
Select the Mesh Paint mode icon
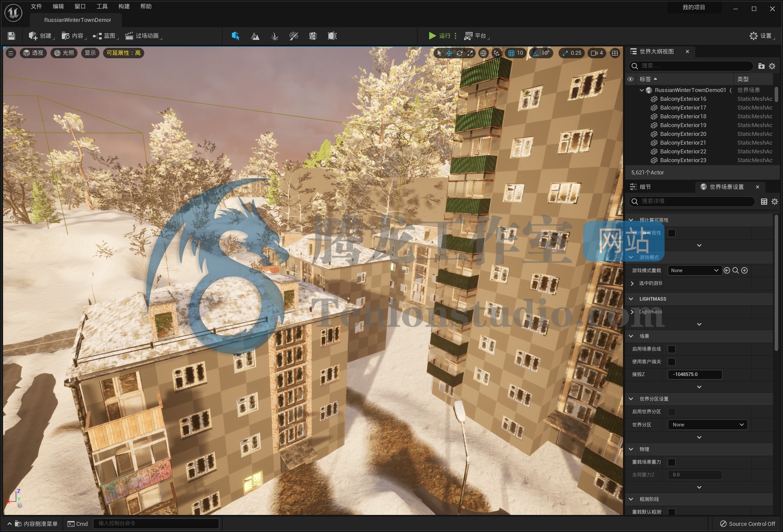pyautogui.click(x=294, y=36)
